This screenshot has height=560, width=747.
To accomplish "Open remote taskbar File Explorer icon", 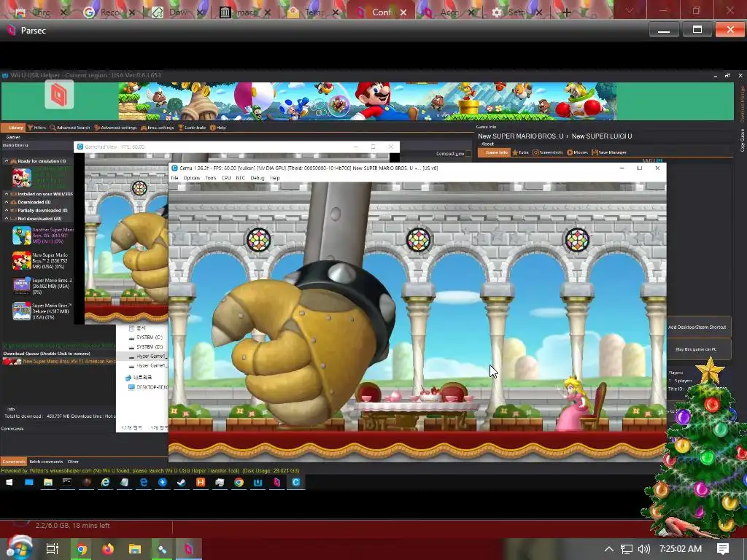I will pos(48,483).
